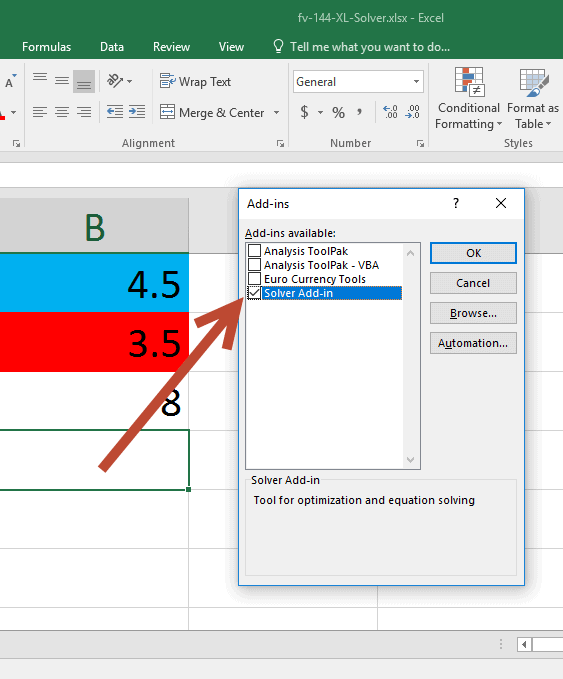
Task: Uncheck the Solver Add-in checkbox
Action: point(254,293)
